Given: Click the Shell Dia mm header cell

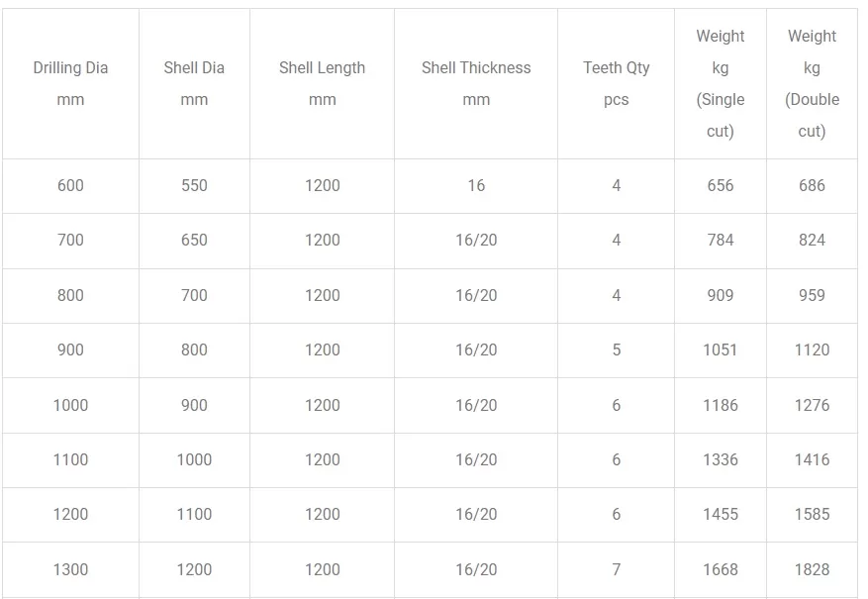Looking at the screenshot, I should click(194, 83).
